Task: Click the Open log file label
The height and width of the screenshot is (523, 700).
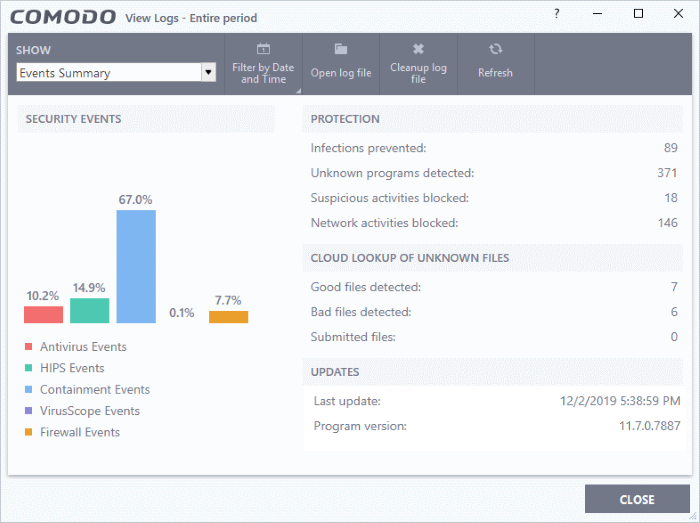Action: click(x=341, y=73)
